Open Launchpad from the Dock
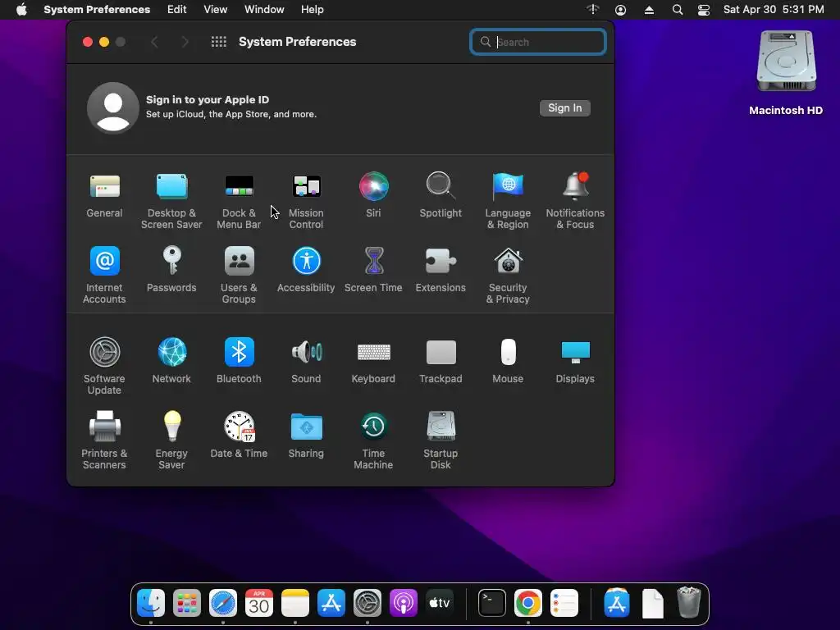The width and height of the screenshot is (840, 630). [187, 604]
